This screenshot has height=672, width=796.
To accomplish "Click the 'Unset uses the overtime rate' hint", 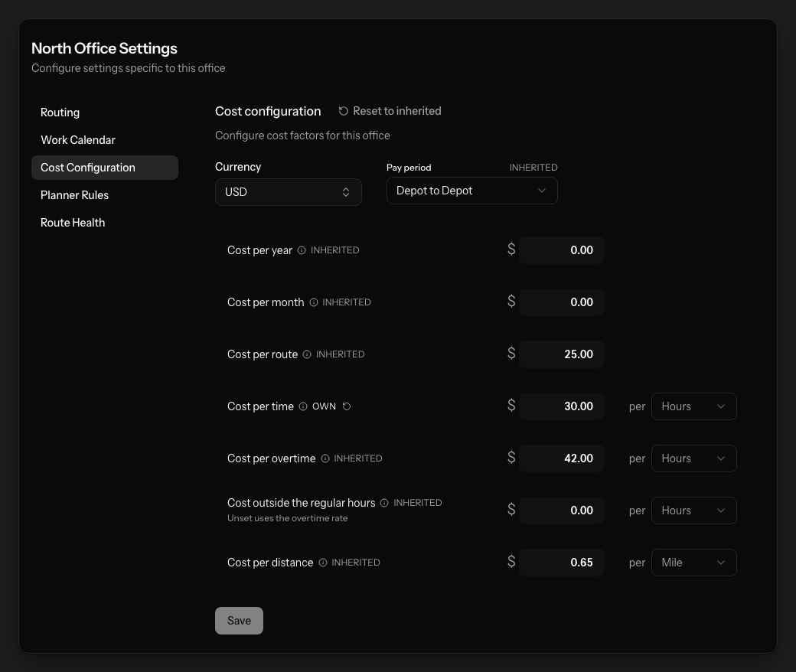I will coord(287,518).
